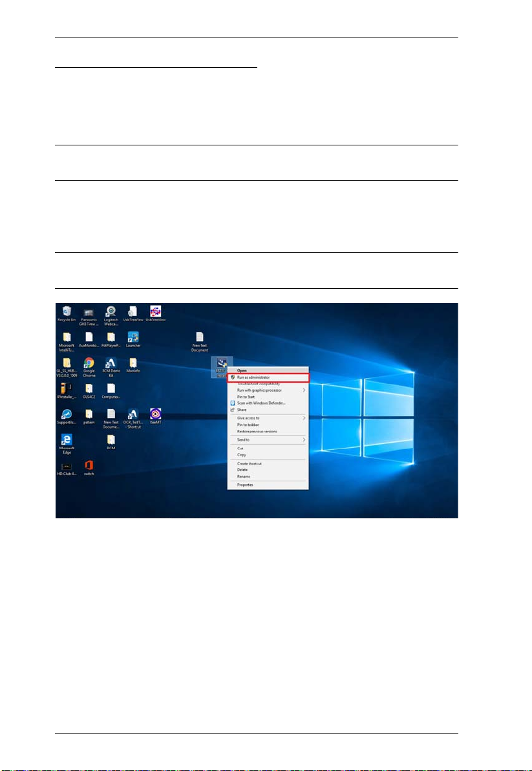The image size is (532, 771).
Task: Select the ISeeMT desktop icon
Action: click(x=155, y=417)
